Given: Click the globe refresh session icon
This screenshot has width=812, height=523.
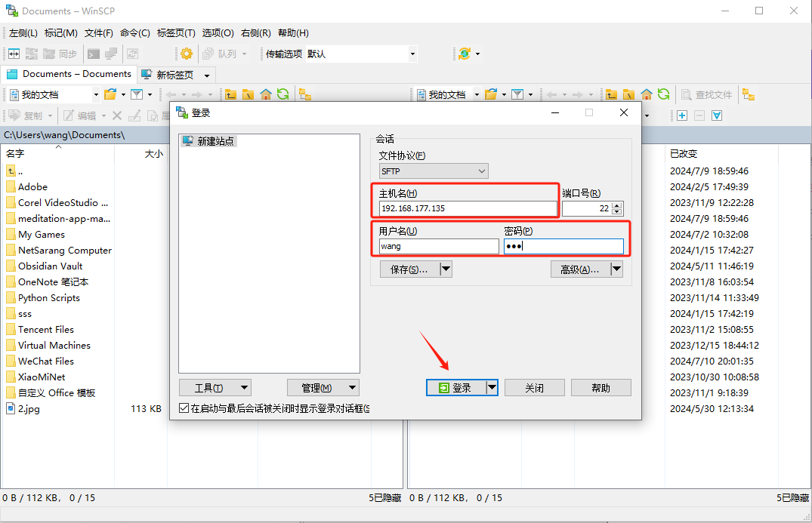Looking at the screenshot, I should pyautogui.click(x=465, y=54).
